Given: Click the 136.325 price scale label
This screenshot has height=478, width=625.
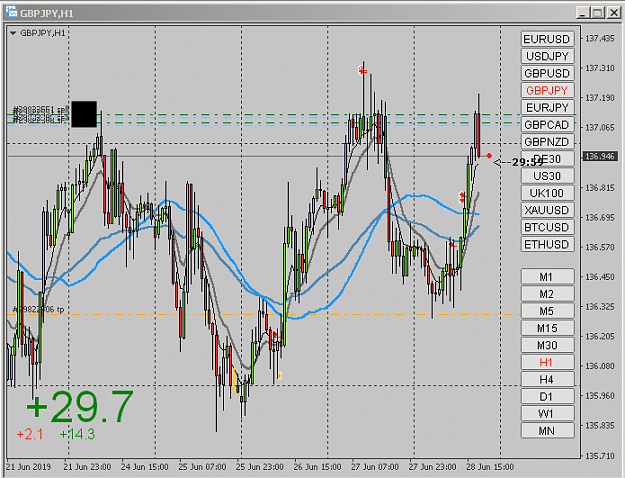Looking at the screenshot, I should [599, 307].
